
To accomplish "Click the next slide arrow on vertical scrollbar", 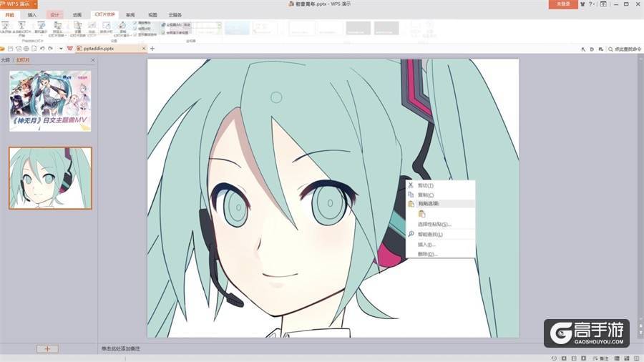I will tap(641, 333).
